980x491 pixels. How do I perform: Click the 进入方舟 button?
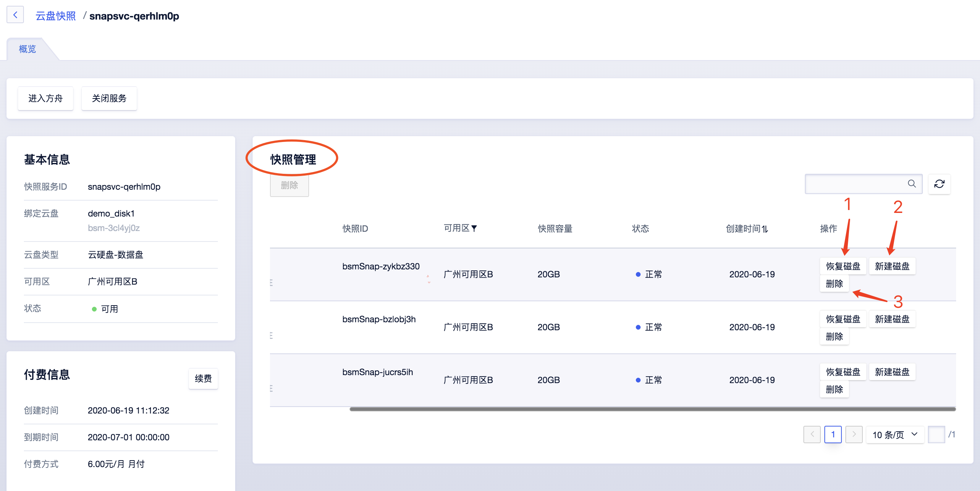click(x=45, y=98)
